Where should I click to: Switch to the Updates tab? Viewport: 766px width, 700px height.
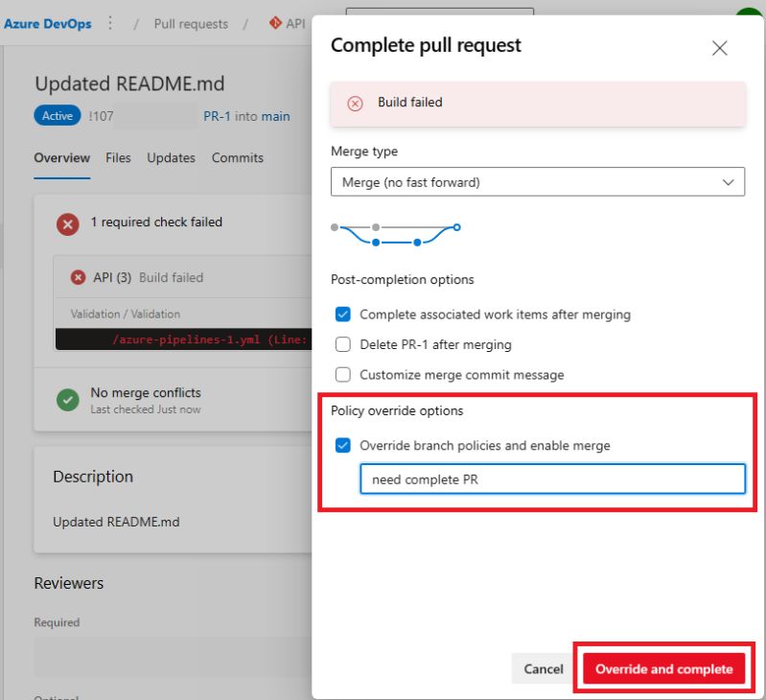click(171, 158)
